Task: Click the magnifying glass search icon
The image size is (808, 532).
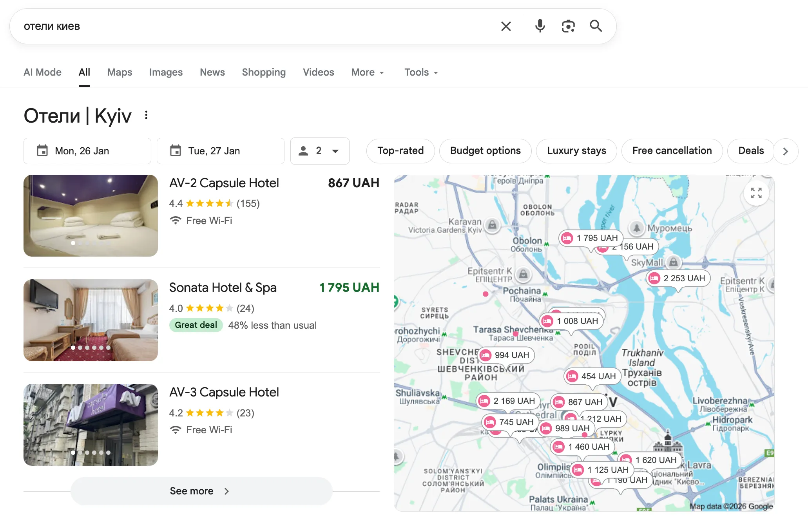Action: [x=596, y=26]
